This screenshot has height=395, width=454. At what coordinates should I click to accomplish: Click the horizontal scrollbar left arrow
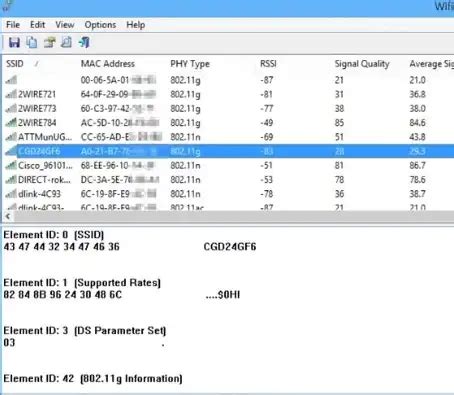(x=8, y=216)
